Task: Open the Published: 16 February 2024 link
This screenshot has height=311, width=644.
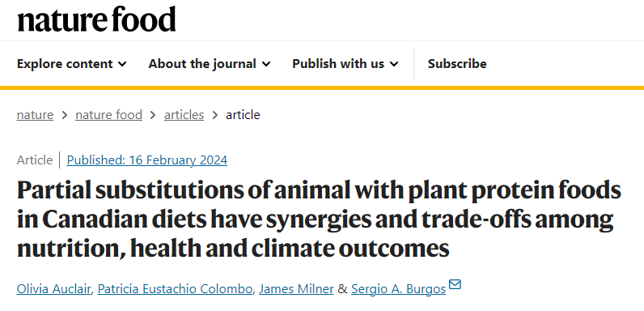Action: pyautogui.click(x=147, y=160)
